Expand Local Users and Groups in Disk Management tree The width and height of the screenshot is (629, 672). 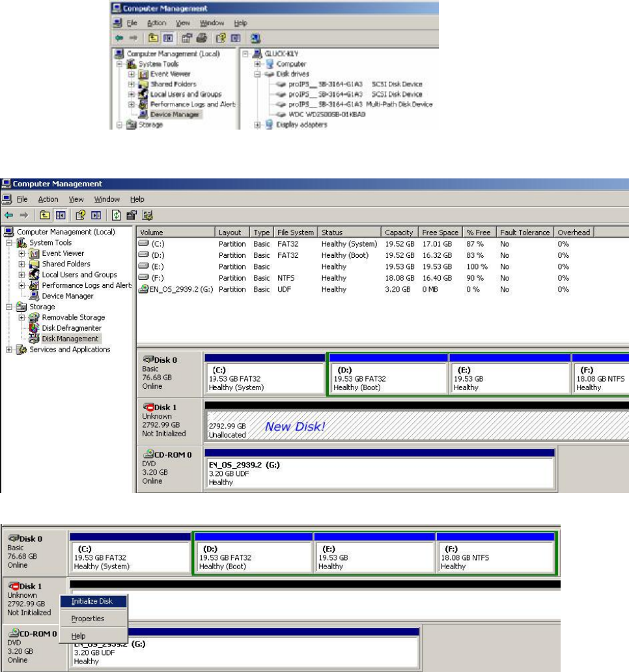[x=21, y=275]
